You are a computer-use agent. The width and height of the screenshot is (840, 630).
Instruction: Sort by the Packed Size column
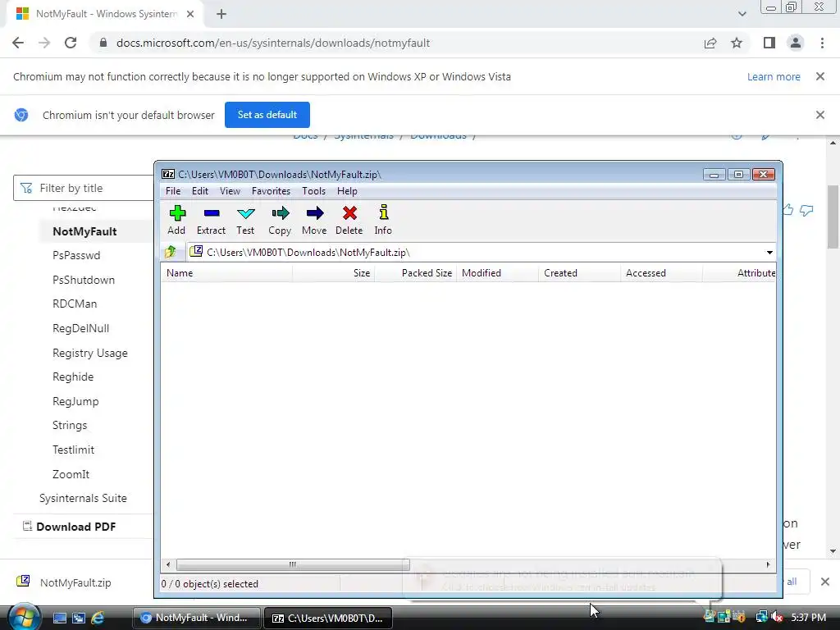(415, 273)
